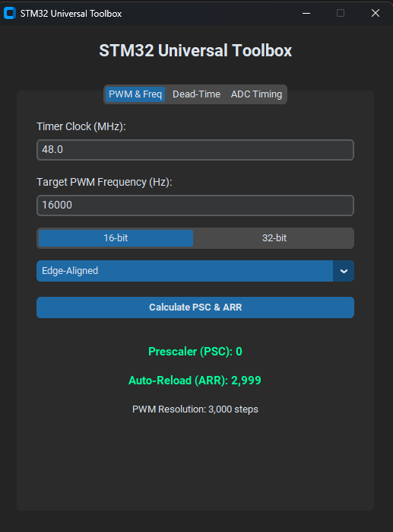The width and height of the screenshot is (393, 532).
Task: Select the 16-bit timer option
Action: pos(116,237)
